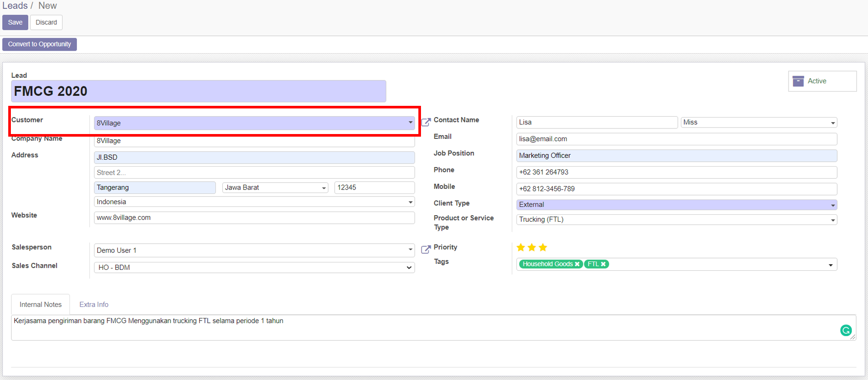
Task: Open Product or Service Type dropdown
Action: click(833, 220)
